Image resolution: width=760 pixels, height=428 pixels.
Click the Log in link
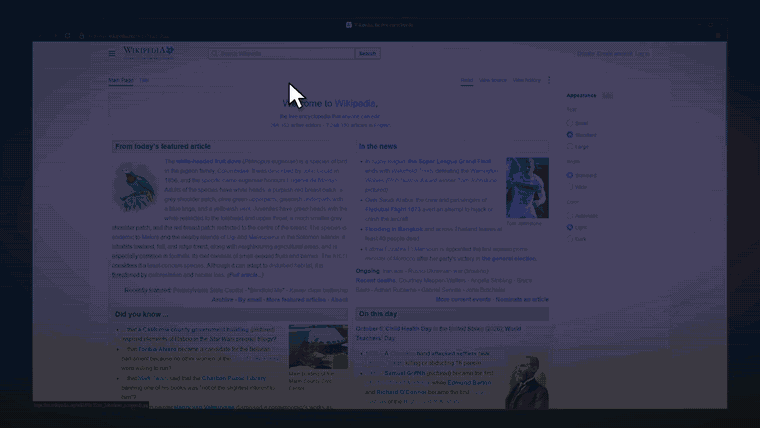click(642, 54)
